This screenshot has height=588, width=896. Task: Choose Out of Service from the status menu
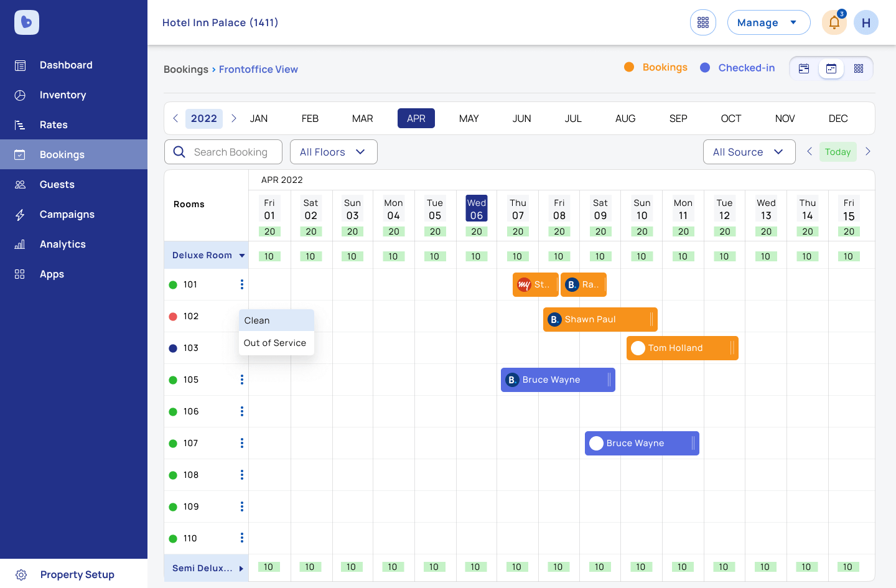coord(276,343)
